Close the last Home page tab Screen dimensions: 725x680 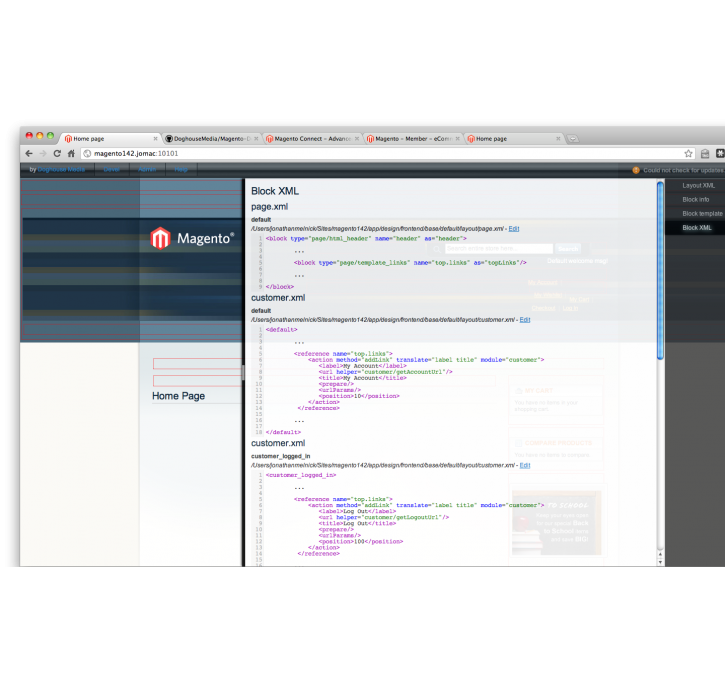(x=559, y=139)
